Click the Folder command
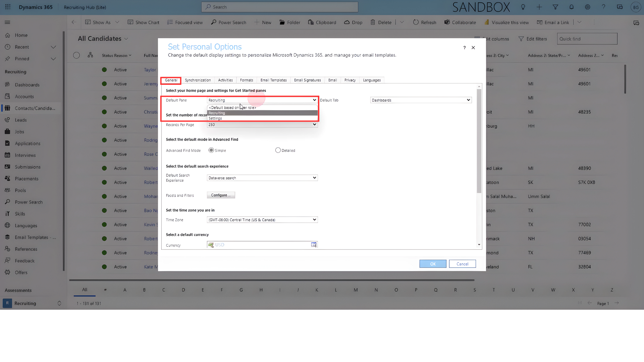The image size is (644, 362). click(x=290, y=22)
